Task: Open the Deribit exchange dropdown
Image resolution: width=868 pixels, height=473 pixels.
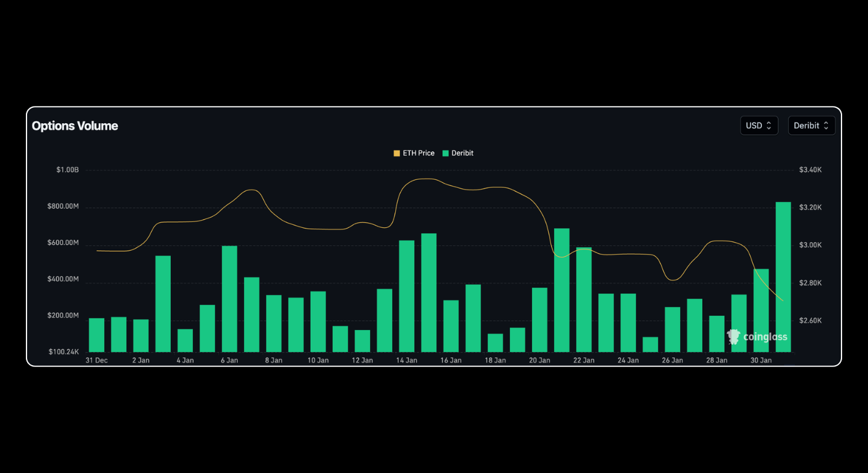Action: [812, 125]
